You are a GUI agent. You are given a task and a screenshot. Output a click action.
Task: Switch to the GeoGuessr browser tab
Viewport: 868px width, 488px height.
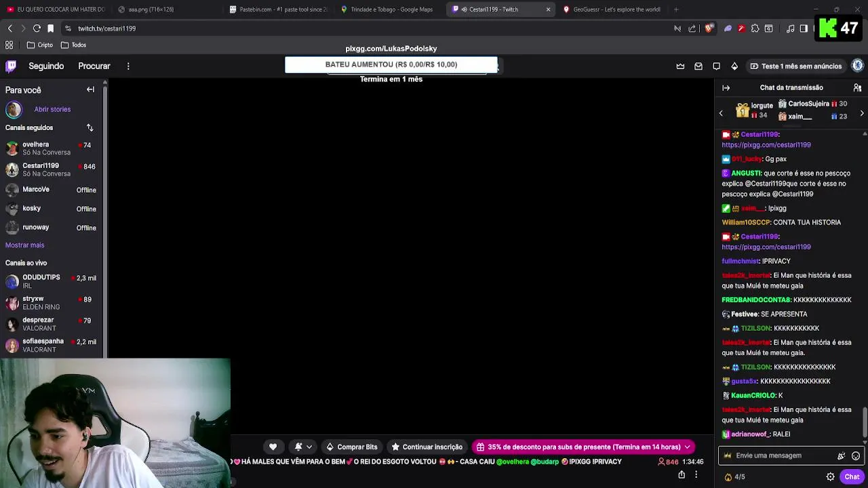coord(612,9)
